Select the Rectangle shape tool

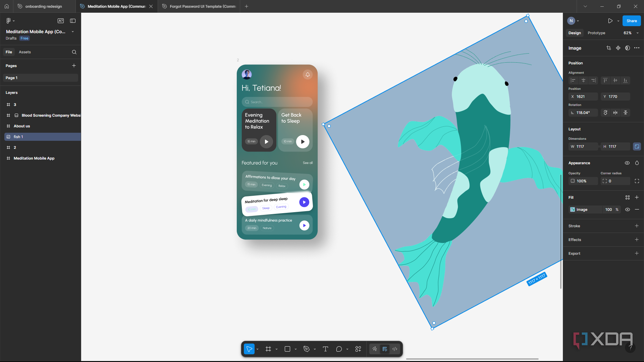(x=287, y=349)
